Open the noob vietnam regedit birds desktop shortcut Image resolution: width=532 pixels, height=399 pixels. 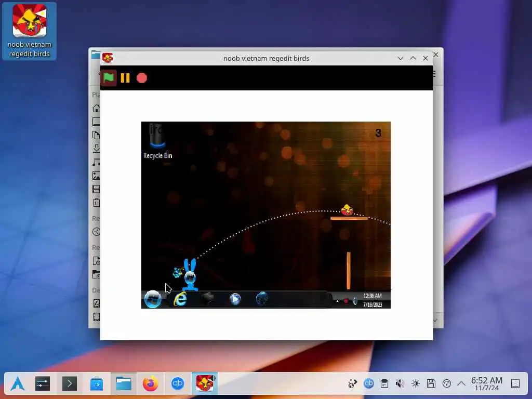coord(30,31)
